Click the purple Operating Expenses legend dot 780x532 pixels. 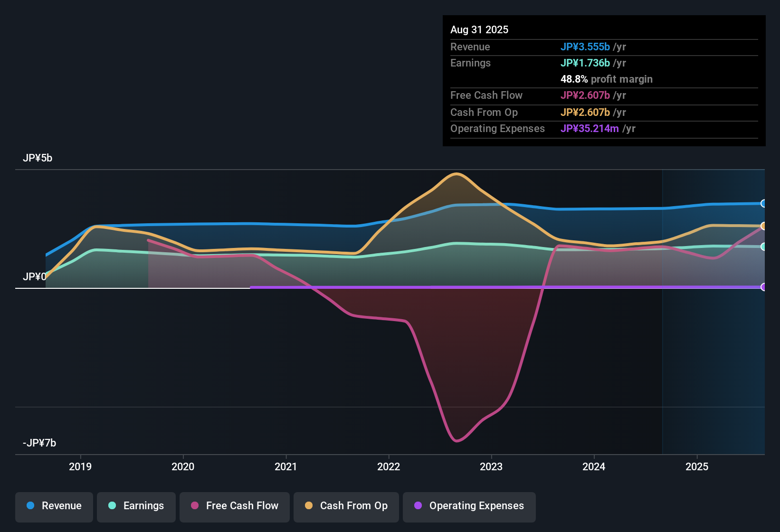point(418,506)
